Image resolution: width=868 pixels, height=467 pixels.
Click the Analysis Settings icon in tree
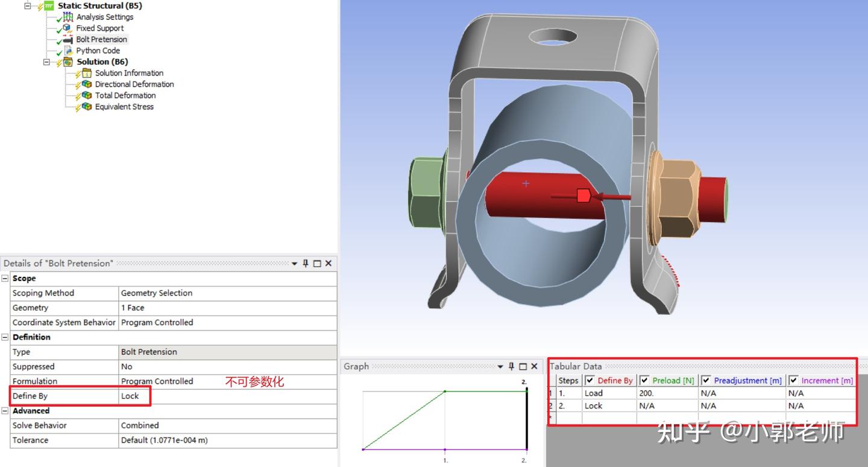68,17
